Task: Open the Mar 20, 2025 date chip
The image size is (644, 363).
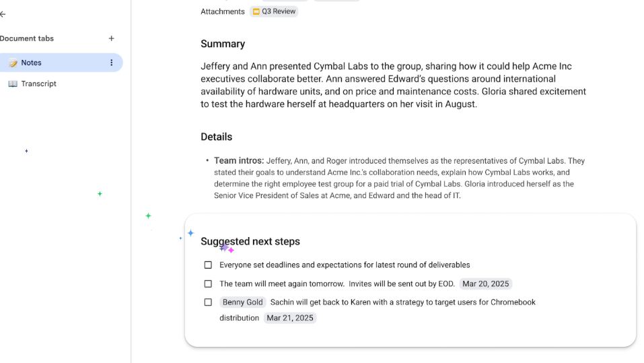Action: pyautogui.click(x=486, y=284)
